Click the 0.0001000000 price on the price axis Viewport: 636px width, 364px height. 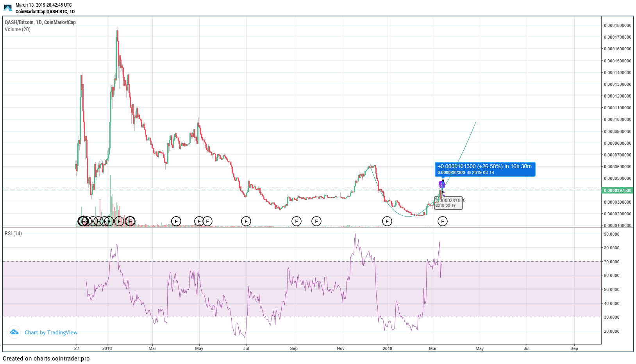(x=617, y=120)
